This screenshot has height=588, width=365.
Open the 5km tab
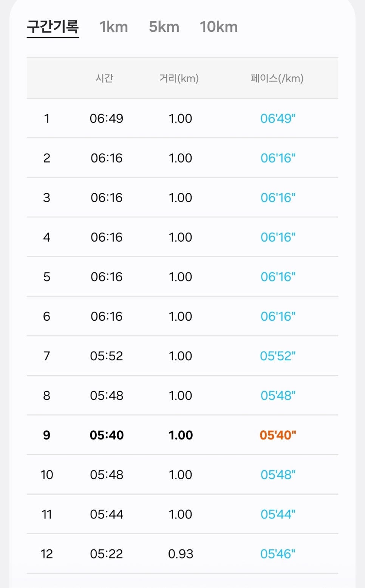pyautogui.click(x=164, y=27)
